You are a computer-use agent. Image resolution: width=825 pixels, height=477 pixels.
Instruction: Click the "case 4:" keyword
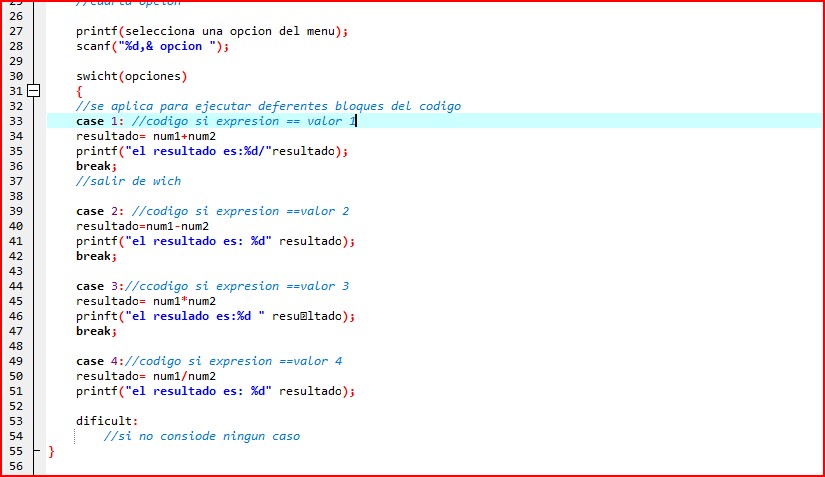pyautogui.click(x=99, y=361)
